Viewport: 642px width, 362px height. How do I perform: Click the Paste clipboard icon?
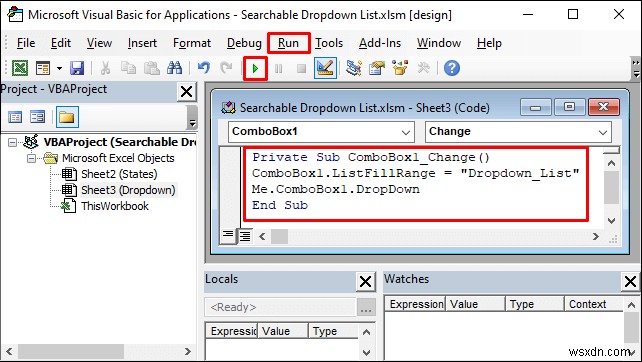[151, 68]
